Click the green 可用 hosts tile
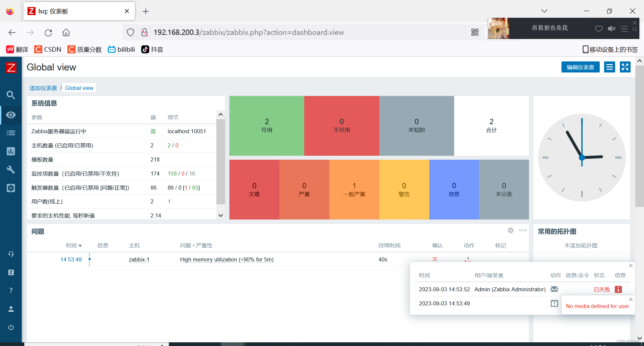 267,126
